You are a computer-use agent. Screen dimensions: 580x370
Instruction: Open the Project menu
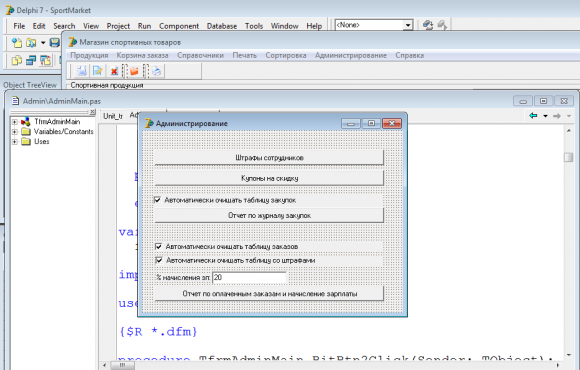(118, 26)
